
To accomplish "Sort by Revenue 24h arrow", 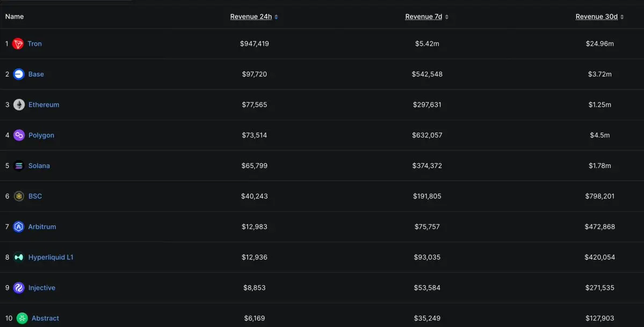I will 276,17.
